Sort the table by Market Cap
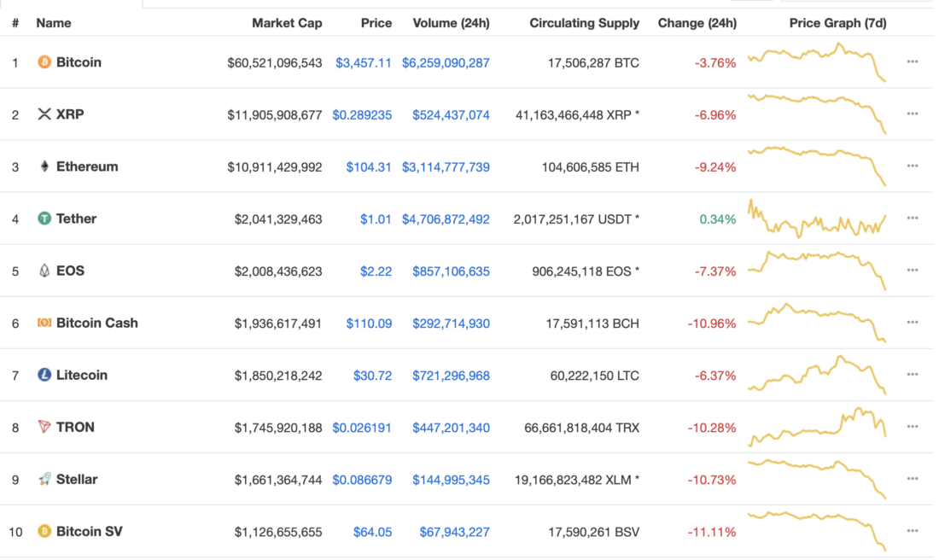Viewport: 939px width, 560px height. point(287,23)
